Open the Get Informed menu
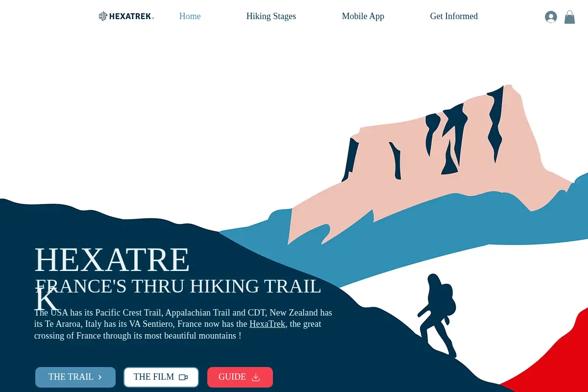Viewport: 588px width, 392px height. point(454,16)
